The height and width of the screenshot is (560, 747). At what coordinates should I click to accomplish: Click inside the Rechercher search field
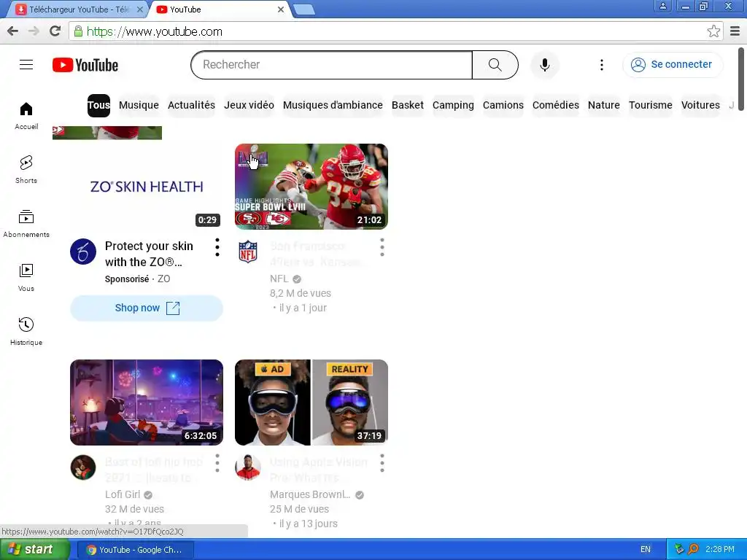331,65
